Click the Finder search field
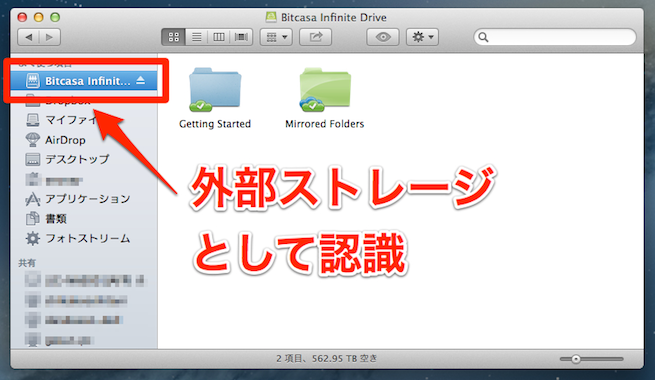 click(x=555, y=37)
